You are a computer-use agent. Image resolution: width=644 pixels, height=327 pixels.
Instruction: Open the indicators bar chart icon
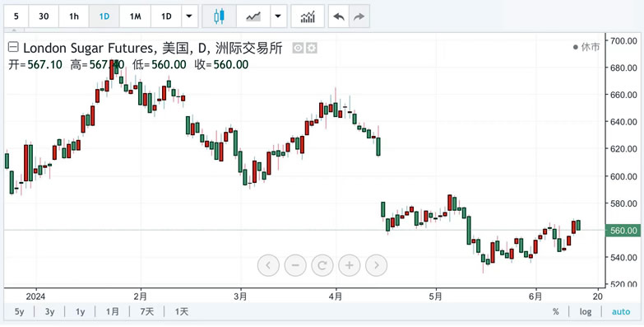click(x=308, y=16)
